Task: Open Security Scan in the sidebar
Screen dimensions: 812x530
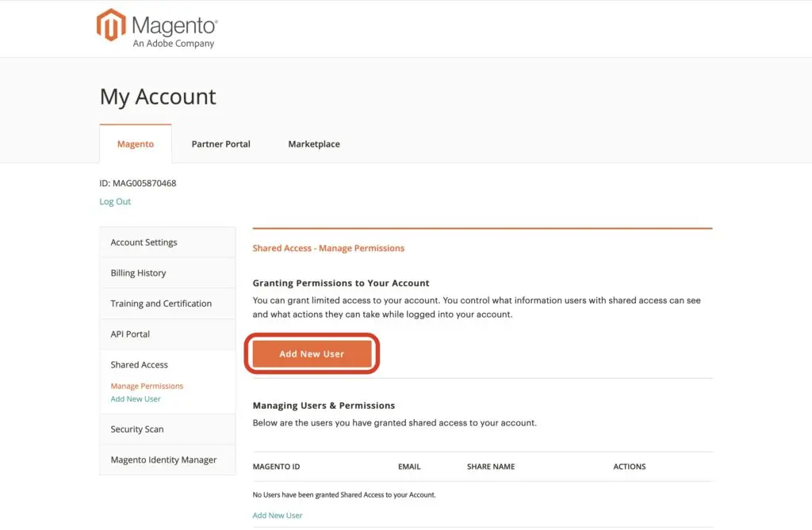Action: [x=167, y=429]
